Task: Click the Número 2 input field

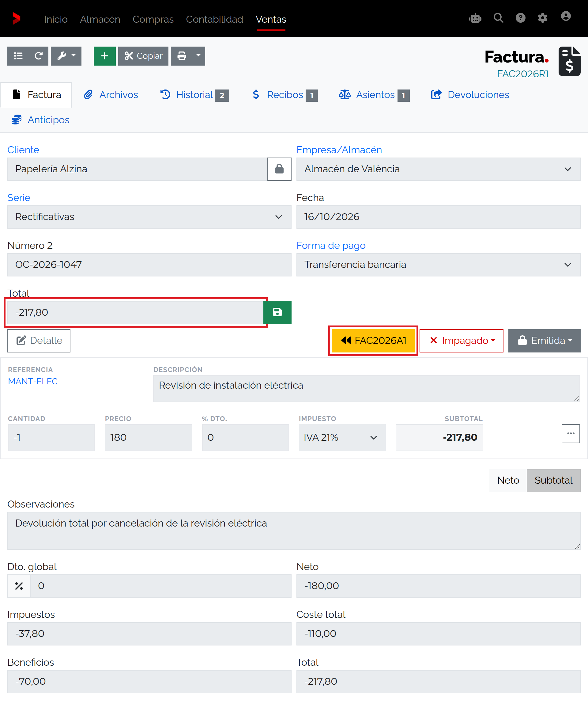Action: [x=149, y=265]
